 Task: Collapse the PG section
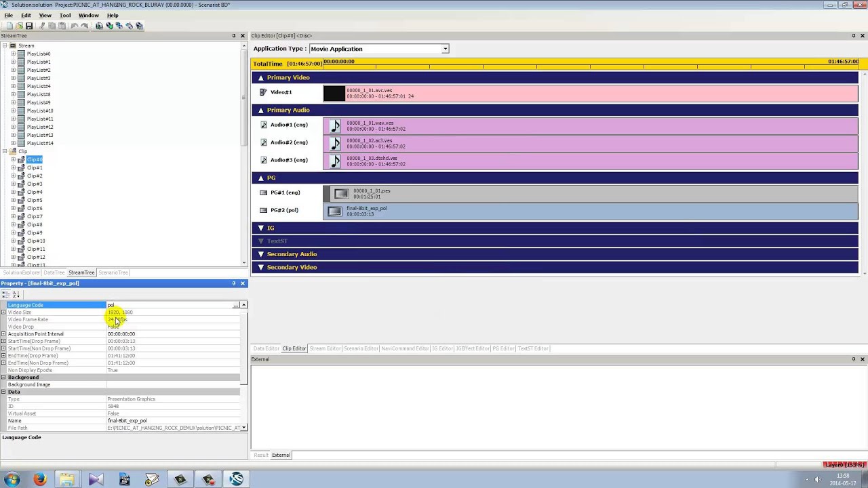click(260, 178)
